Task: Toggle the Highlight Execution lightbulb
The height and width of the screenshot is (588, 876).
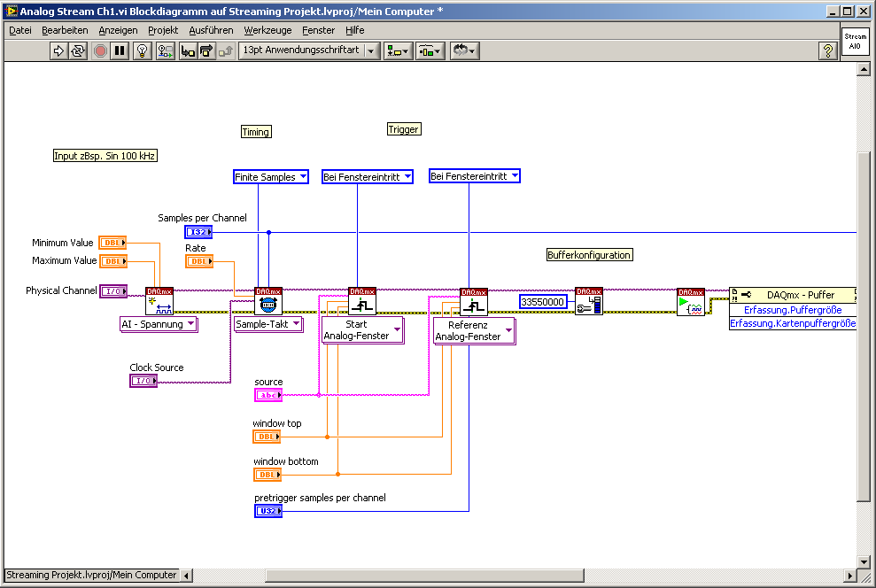Action: pos(143,50)
